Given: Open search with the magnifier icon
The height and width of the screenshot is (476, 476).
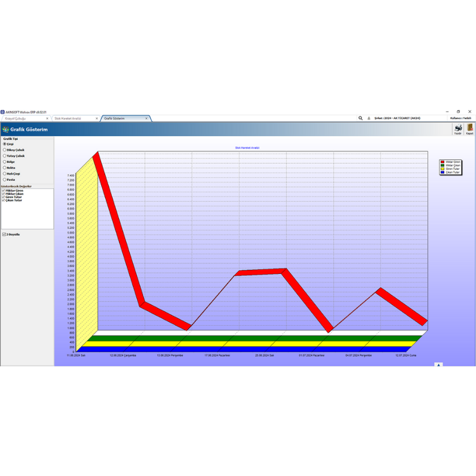Looking at the screenshot, I should click(360, 118).
